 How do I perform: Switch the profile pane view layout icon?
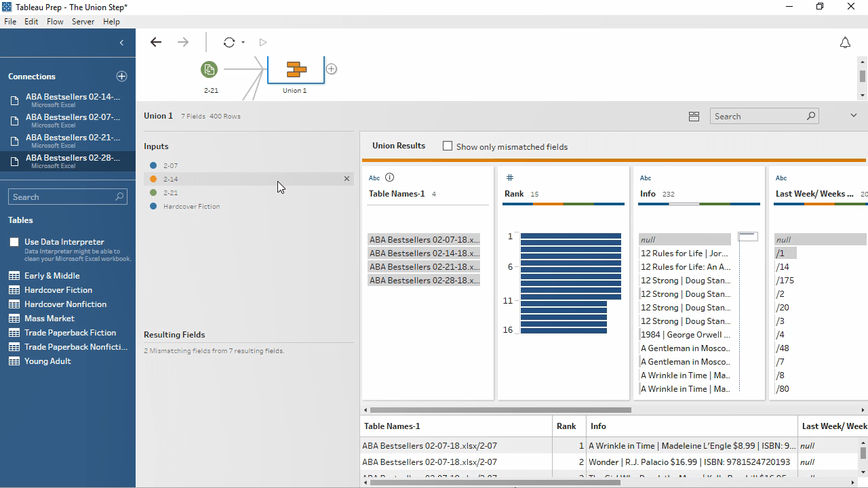pos(694,117)
